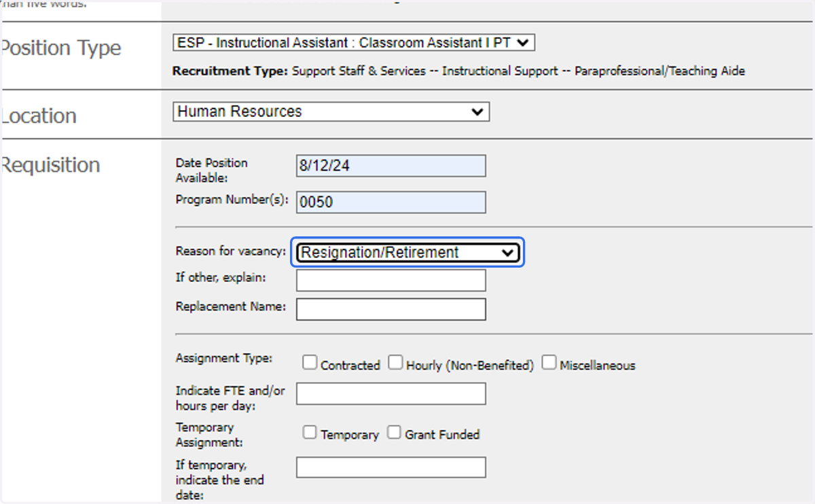Expand the Reason for vacancy dropdown
The width and height of the screenshot is (815, 504).
click(408, 253)
